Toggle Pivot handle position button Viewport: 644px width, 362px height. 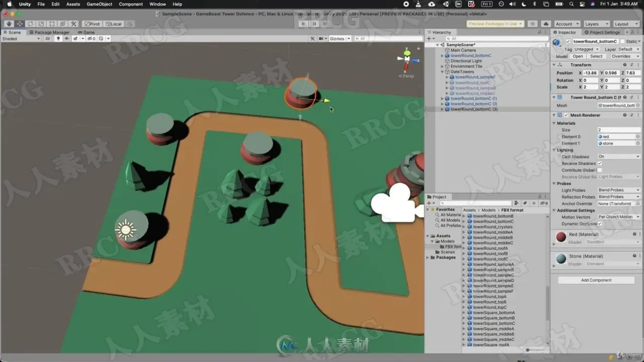tap(92, 24)
